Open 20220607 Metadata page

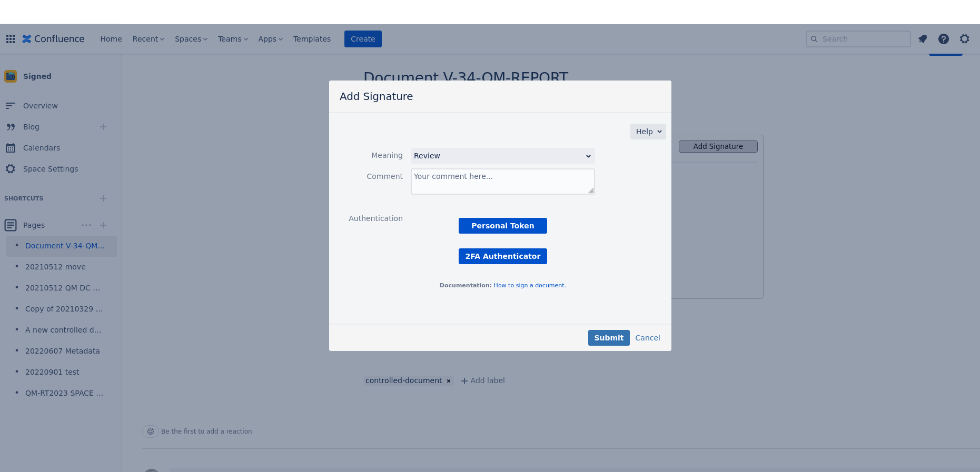click(62, 351)
